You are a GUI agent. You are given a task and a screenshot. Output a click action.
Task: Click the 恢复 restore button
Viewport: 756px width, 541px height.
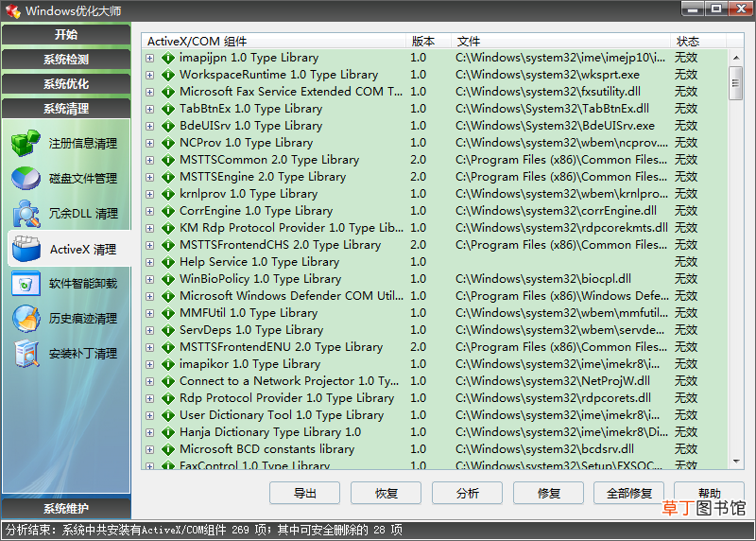[386, 493]
